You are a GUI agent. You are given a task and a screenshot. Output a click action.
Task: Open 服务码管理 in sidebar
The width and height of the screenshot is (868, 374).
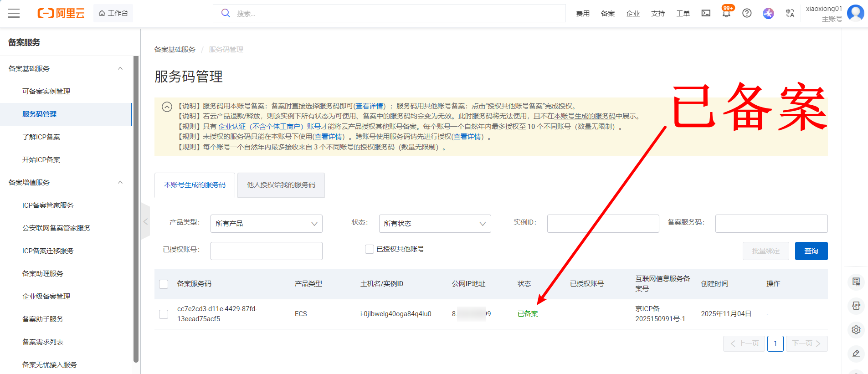point(40,114)
